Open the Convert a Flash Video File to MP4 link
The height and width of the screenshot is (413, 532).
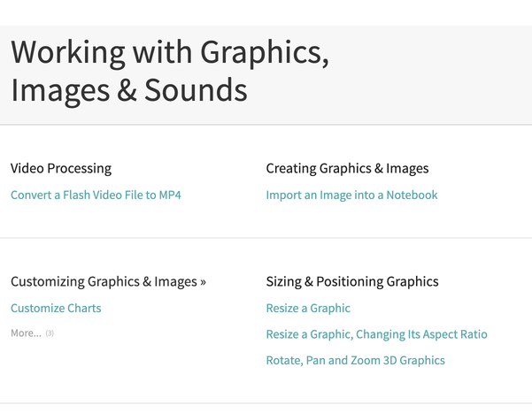(x=96, y=195)
